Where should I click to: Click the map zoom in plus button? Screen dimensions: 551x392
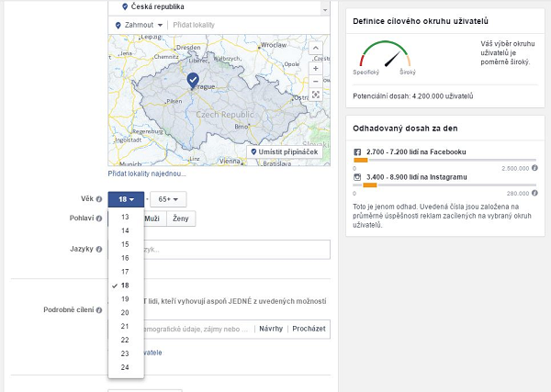(x=316, y=69)
